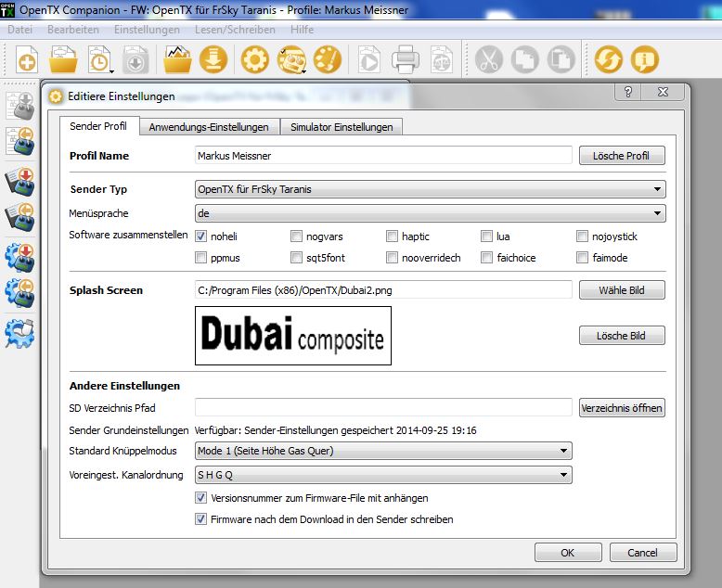Confirm settings with the OK button
This screenshot has height=588, width=722.
pos(568,553)
